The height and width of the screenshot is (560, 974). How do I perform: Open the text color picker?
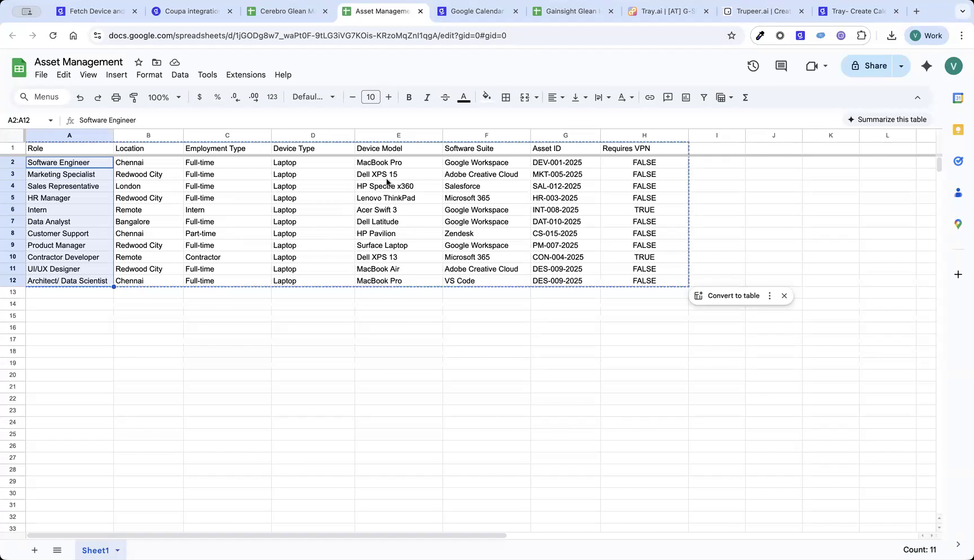(463, 97)
